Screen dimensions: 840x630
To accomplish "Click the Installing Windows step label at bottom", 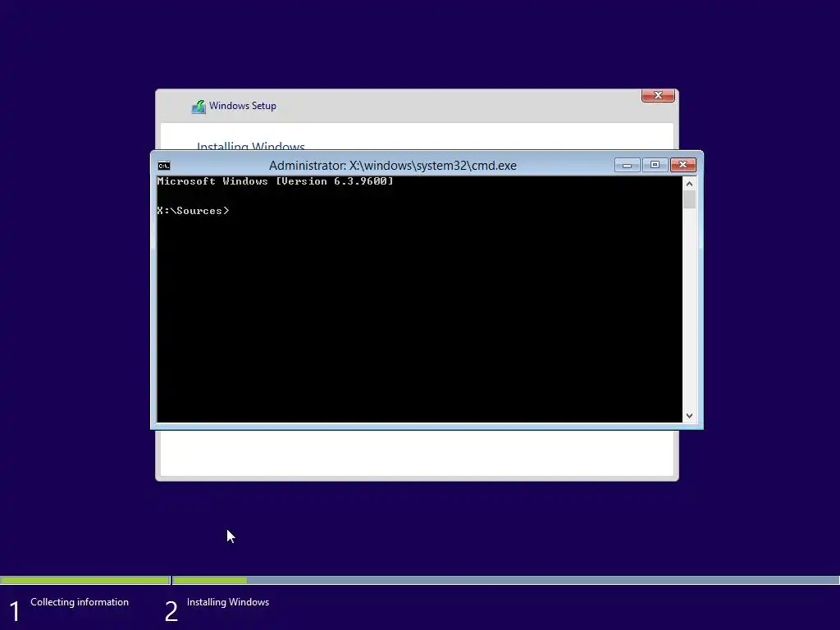I will pos(228,602).
